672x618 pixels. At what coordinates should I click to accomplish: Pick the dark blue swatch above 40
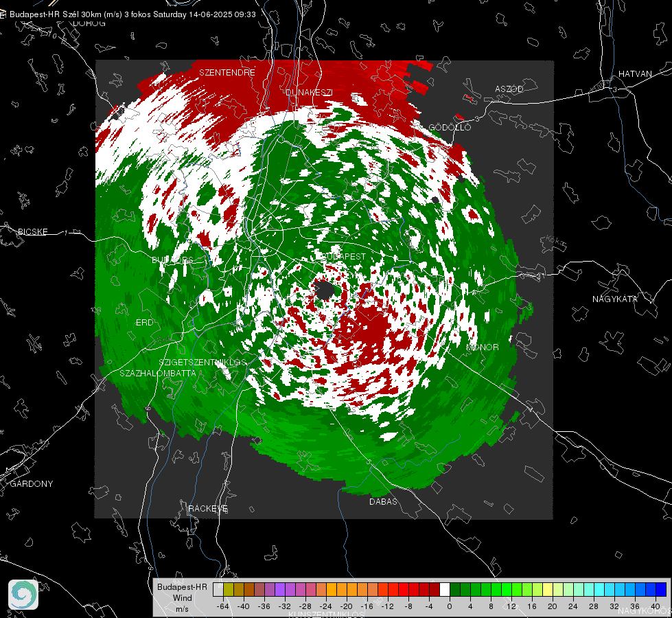click(x=661, y=589)
